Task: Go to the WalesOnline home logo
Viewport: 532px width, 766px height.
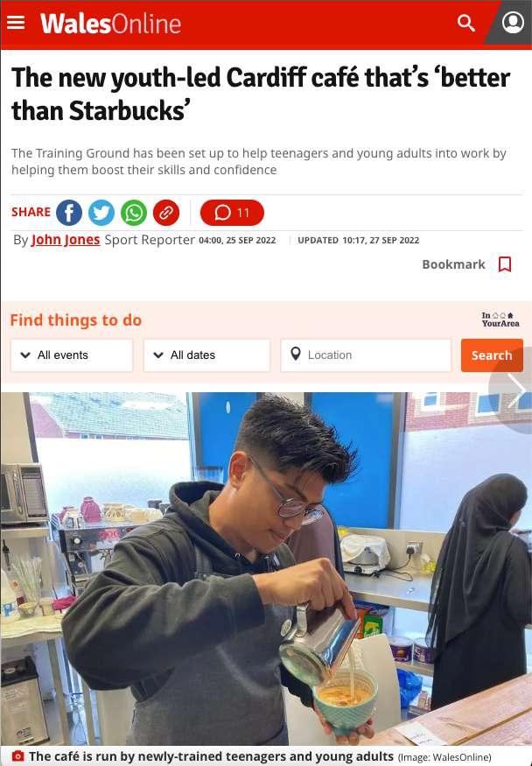Action: pyautogui.click(x=111, y=24)
